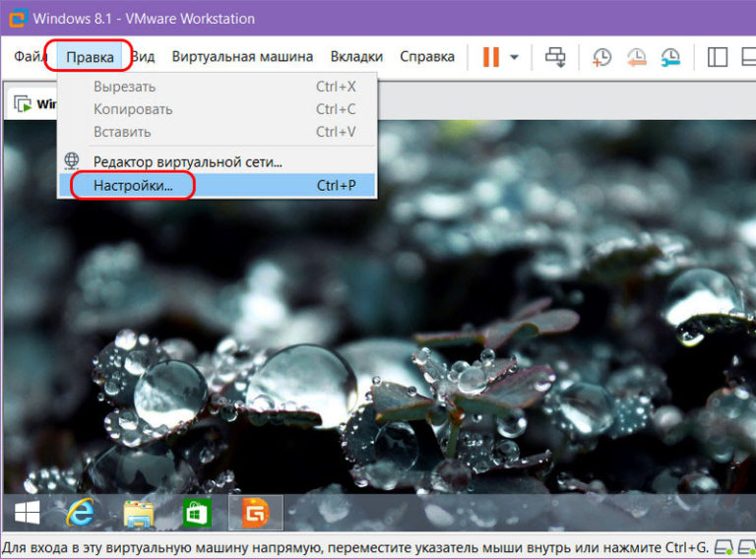Screen dimensions: 756x559
Task: Select Настройки... in the Правка menu
Action: click(x=133, y=185)
